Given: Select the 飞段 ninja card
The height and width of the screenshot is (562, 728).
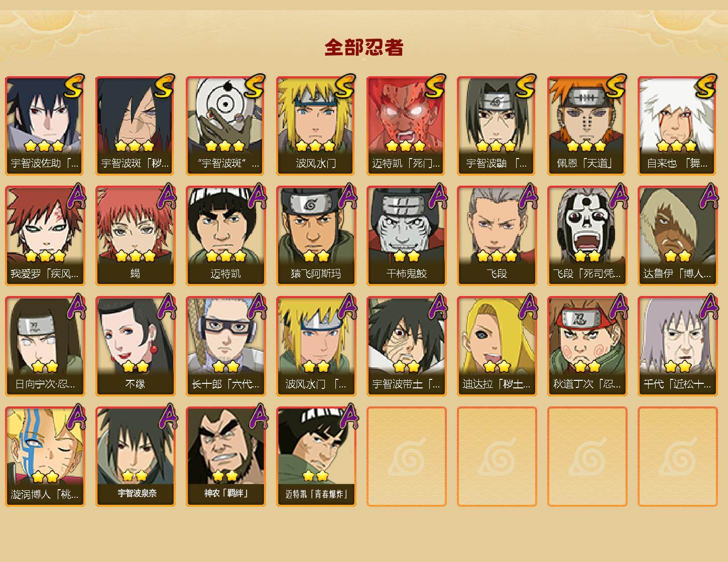Looking at the screenshot, I should pos(497,236).
